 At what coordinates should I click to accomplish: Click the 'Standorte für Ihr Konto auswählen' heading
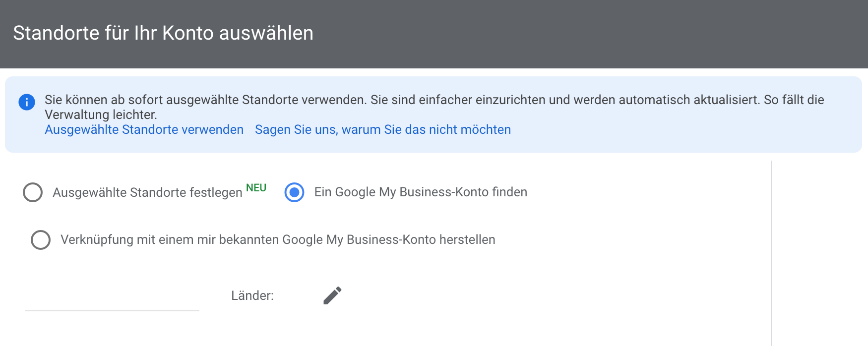click(163, 33)
